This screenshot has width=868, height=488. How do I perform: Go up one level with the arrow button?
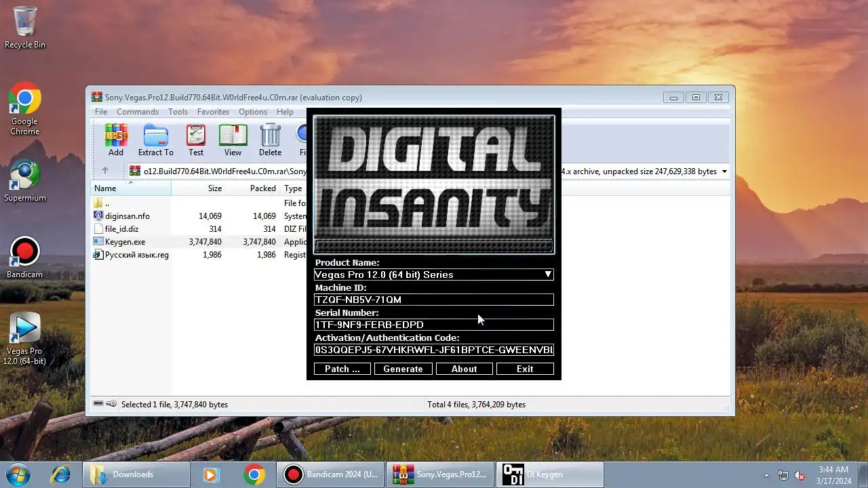coord(104,171)
